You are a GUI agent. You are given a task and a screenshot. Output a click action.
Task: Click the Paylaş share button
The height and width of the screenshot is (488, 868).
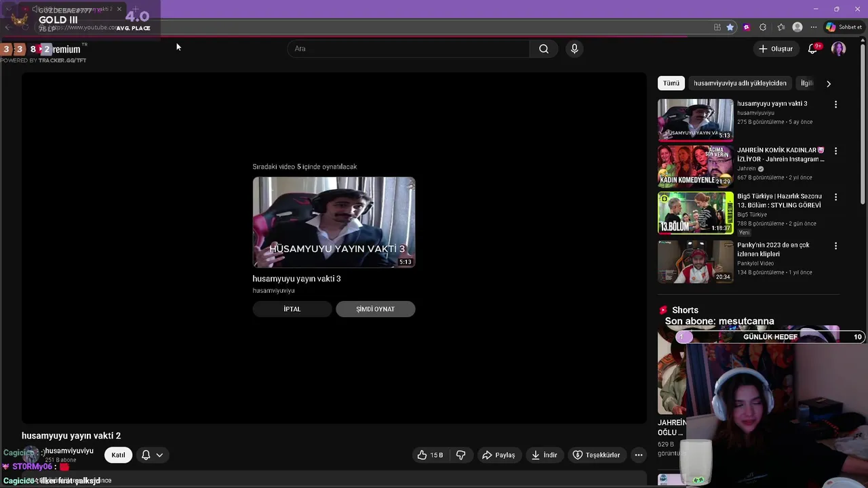pos(498,455)
